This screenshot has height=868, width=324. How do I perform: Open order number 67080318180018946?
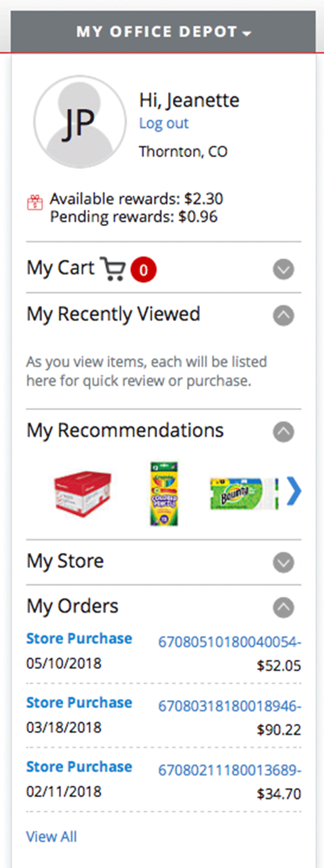tap(230, 706)
